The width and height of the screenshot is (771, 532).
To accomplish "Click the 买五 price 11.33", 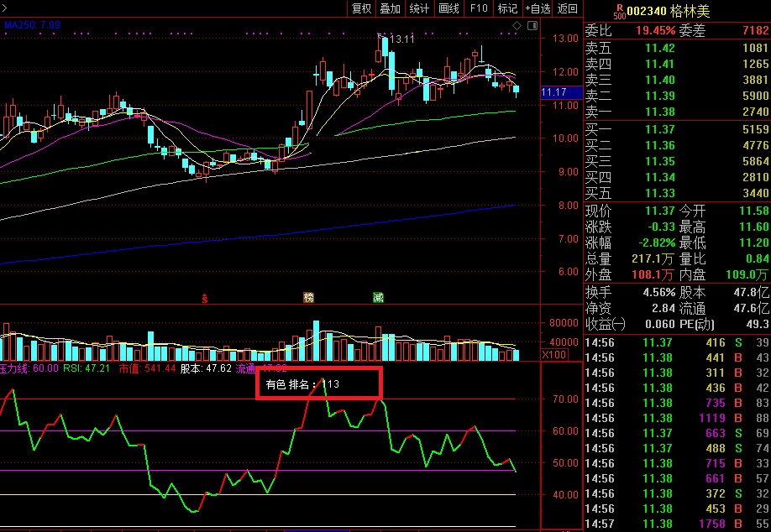I will point(660,194).
